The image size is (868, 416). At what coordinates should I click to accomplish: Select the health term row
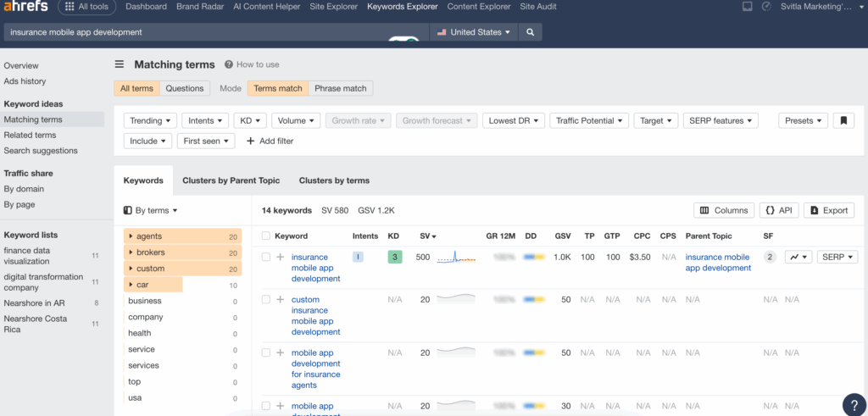183,333
